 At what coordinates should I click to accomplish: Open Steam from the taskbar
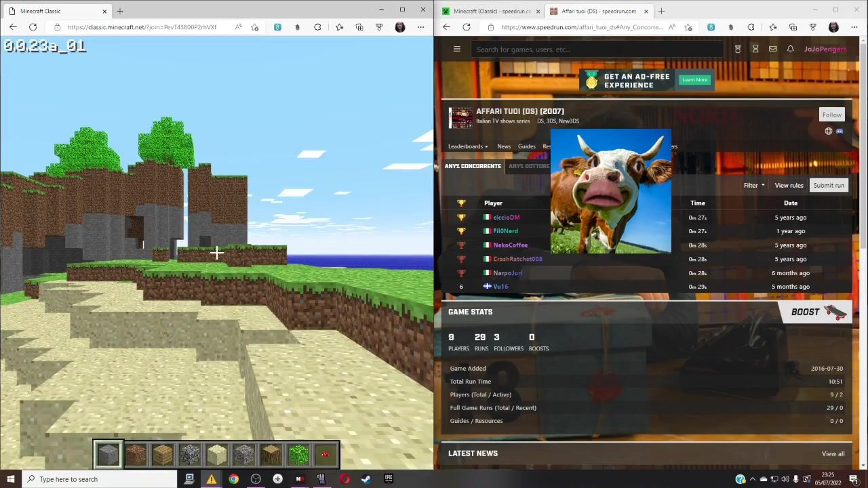point(366,479)
